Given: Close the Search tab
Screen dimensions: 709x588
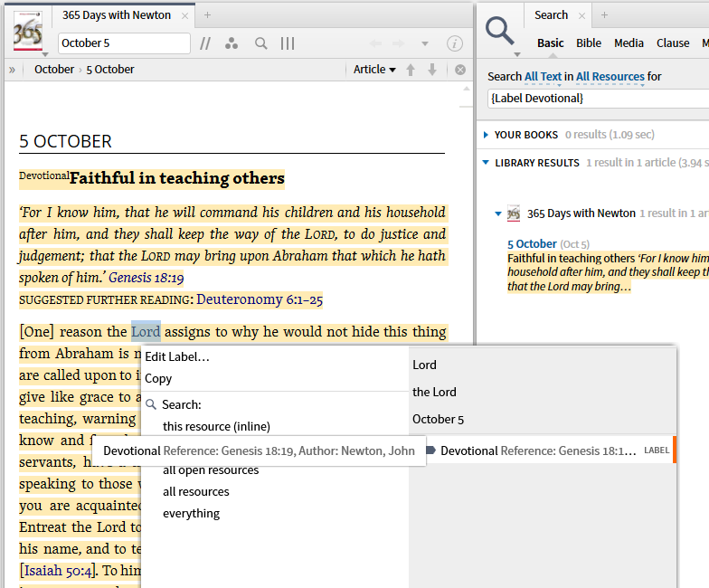Looking at the screenshot, I should point(582,16).
